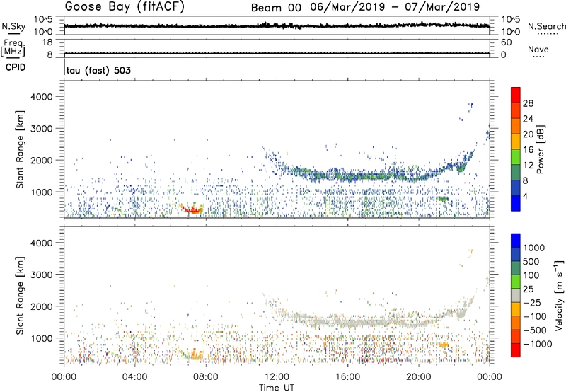This screenshot has height=392, width=566.
Task: Click the '20:00' time tick label
Action: [x=418, y=377]
